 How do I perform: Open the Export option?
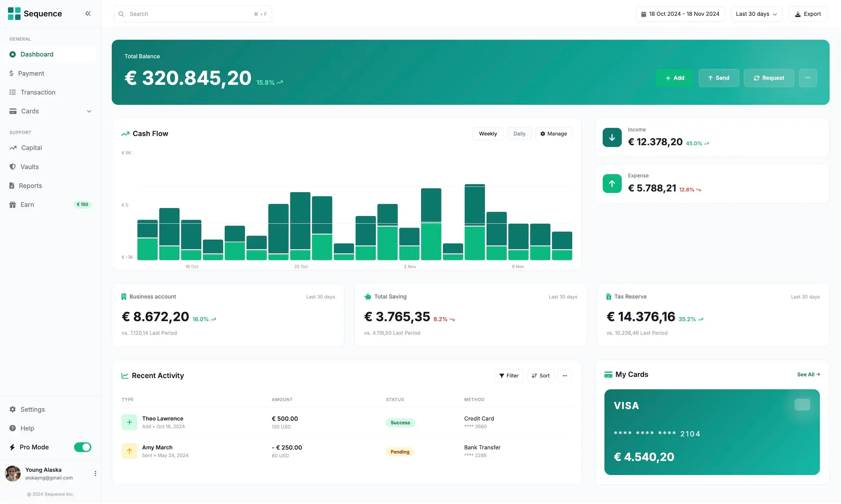point(808,14)
